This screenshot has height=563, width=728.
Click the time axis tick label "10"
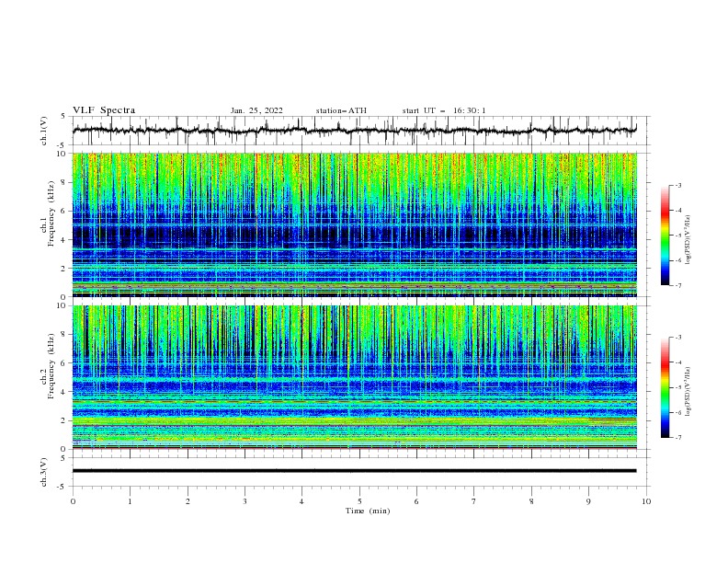tap(646, 501)
